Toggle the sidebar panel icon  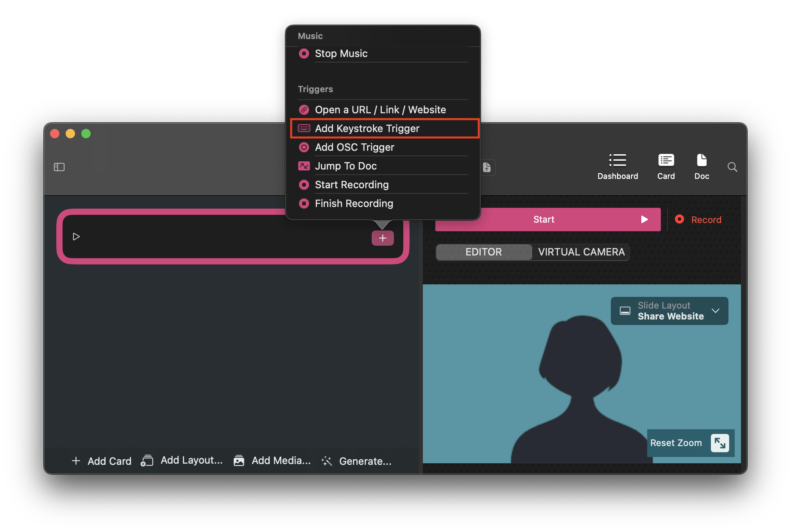coord(59,167)
